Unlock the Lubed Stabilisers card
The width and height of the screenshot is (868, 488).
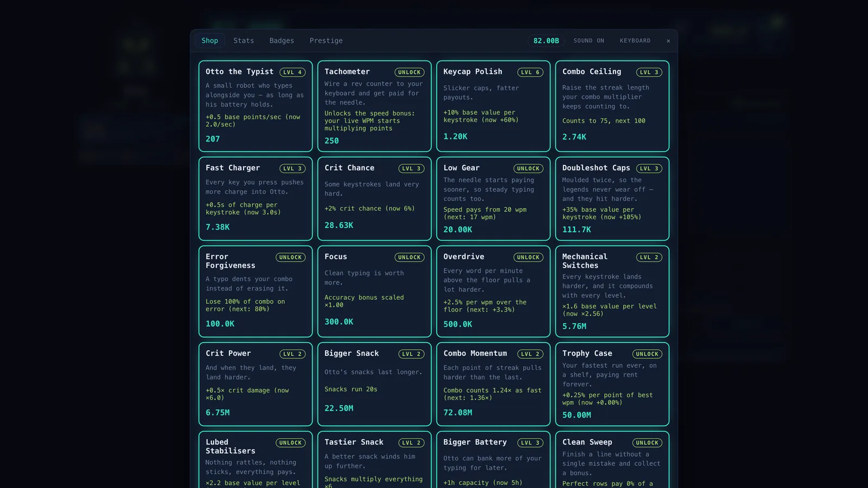[x=256, y=460]
